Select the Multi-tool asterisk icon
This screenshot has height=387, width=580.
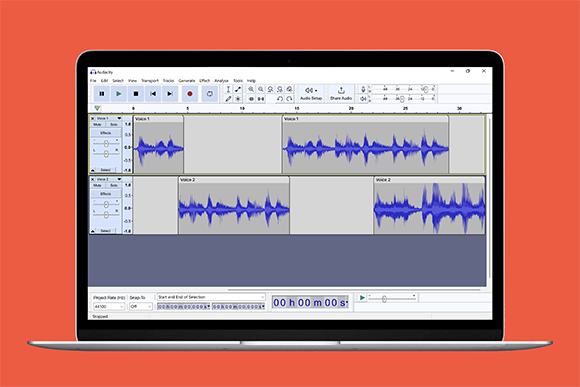pyautogui.click(x=238, y=99)
